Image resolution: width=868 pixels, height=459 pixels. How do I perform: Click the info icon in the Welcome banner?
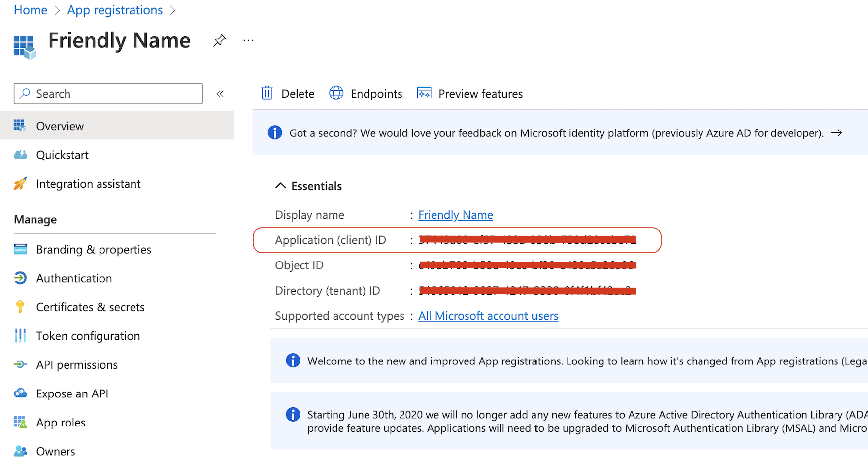pyautogui.click(x=293, y=361)
